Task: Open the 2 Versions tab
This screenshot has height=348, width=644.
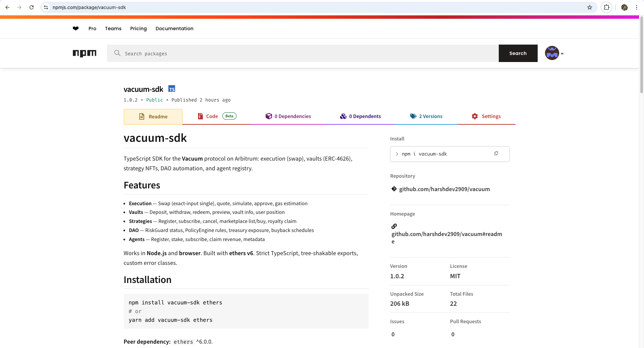Action: 426,116
